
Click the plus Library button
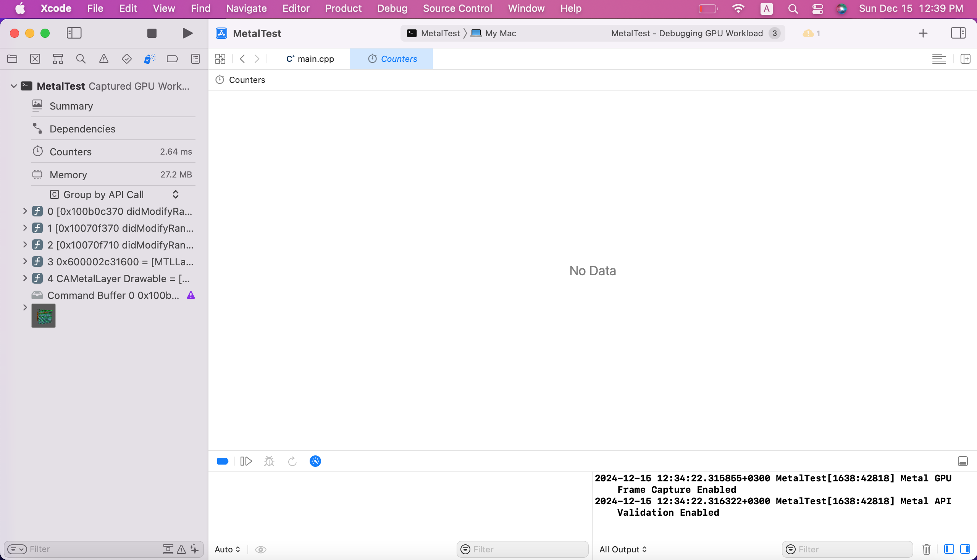click(x=923, y=34)
